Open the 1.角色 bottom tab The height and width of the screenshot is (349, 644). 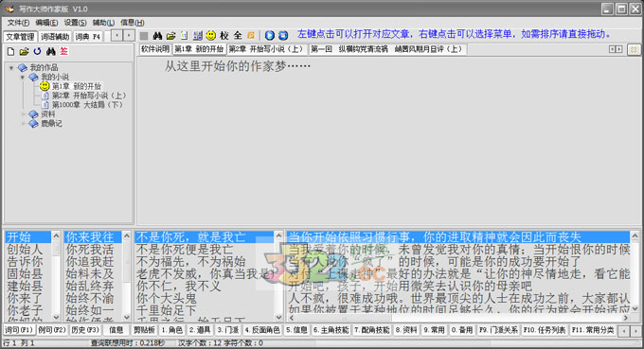(171, 330)
